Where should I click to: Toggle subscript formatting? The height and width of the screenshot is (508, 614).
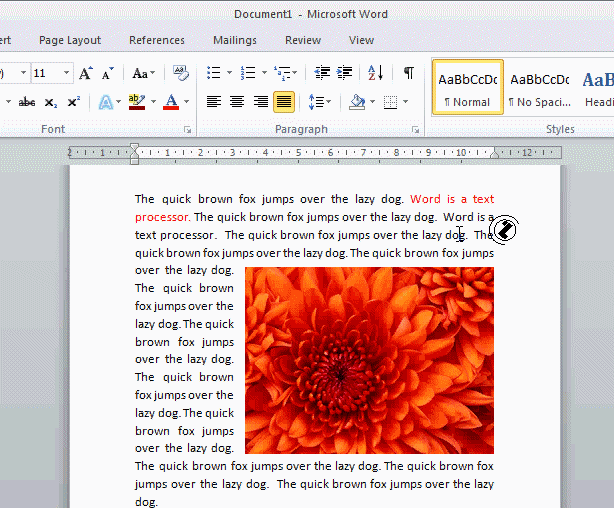click(x=51, y=102)
